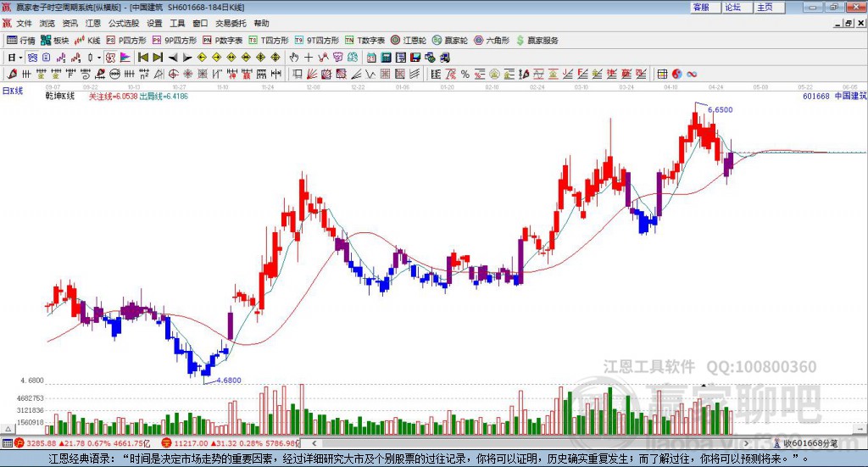Open the 文件 menu
Screen dimensions: 868x467
(24, 23)
